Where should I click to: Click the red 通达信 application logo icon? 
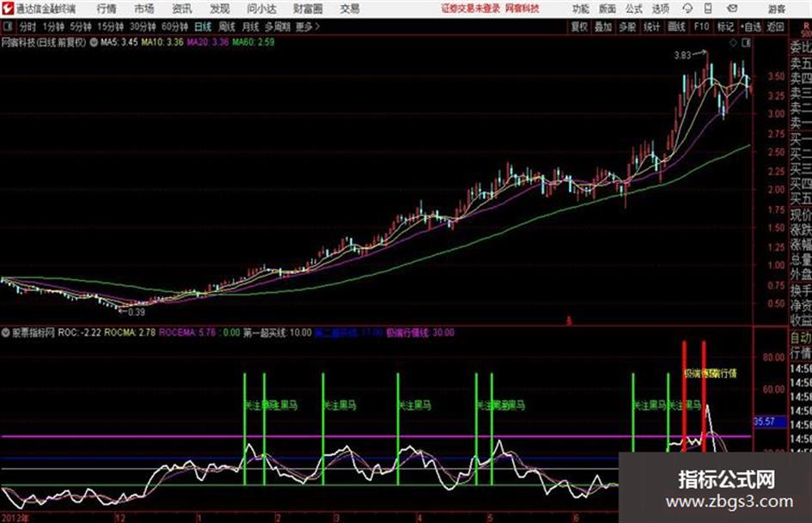coord(7,9)
